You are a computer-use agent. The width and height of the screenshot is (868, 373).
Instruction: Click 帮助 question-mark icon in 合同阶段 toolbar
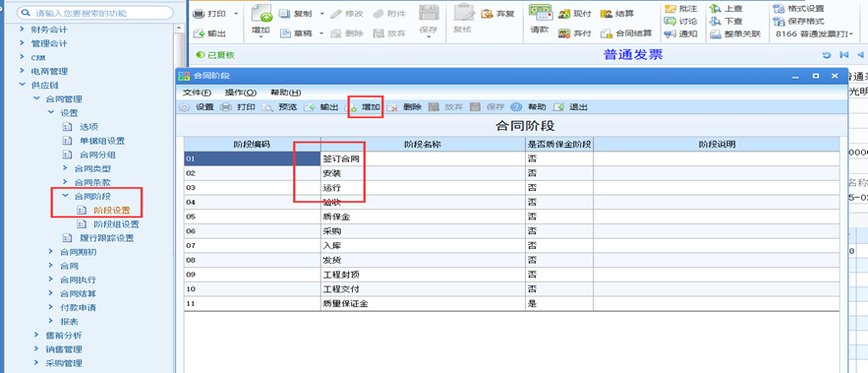[x=516, y=107]
